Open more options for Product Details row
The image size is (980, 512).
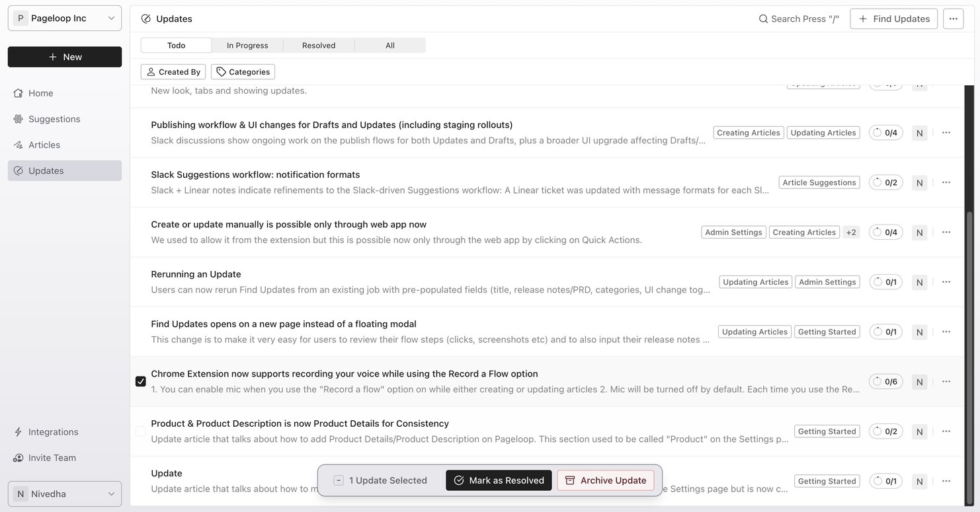tap(946, 431)
